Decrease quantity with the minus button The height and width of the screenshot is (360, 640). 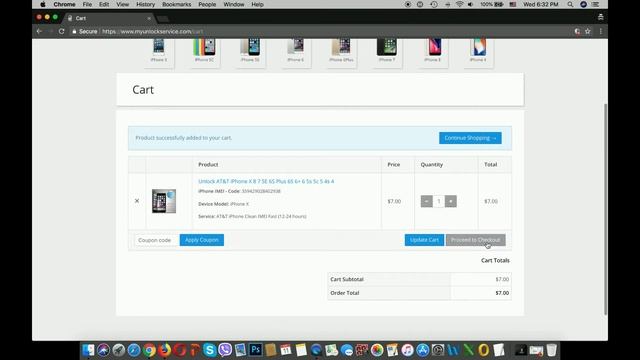427,201
